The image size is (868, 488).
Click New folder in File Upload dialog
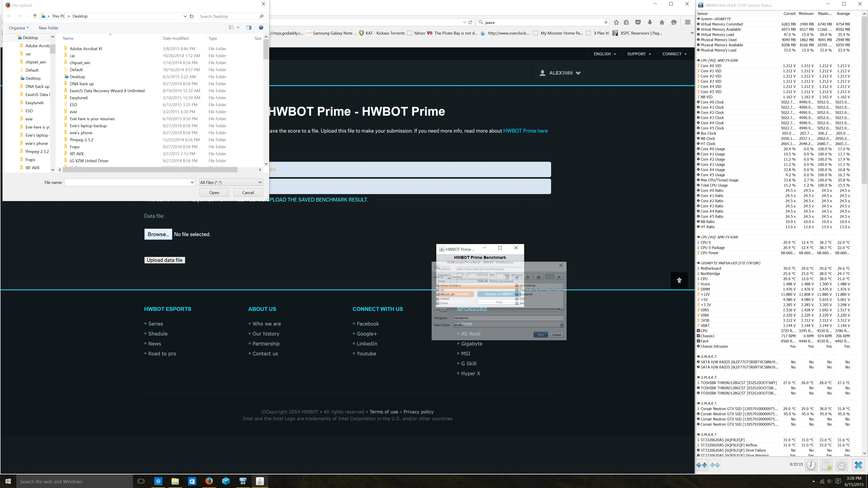point(49,28)
